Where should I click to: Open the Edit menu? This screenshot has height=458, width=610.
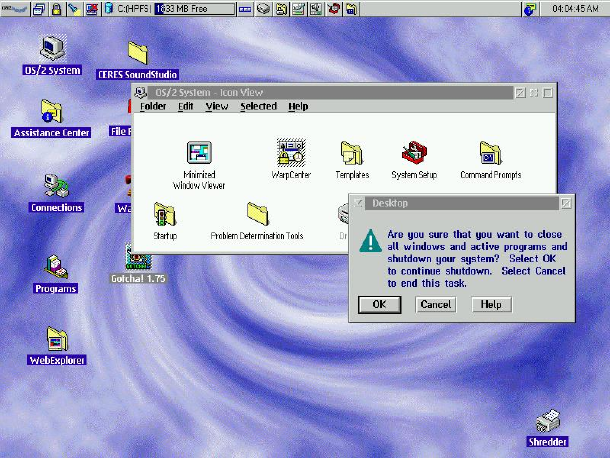coord(186,106)
